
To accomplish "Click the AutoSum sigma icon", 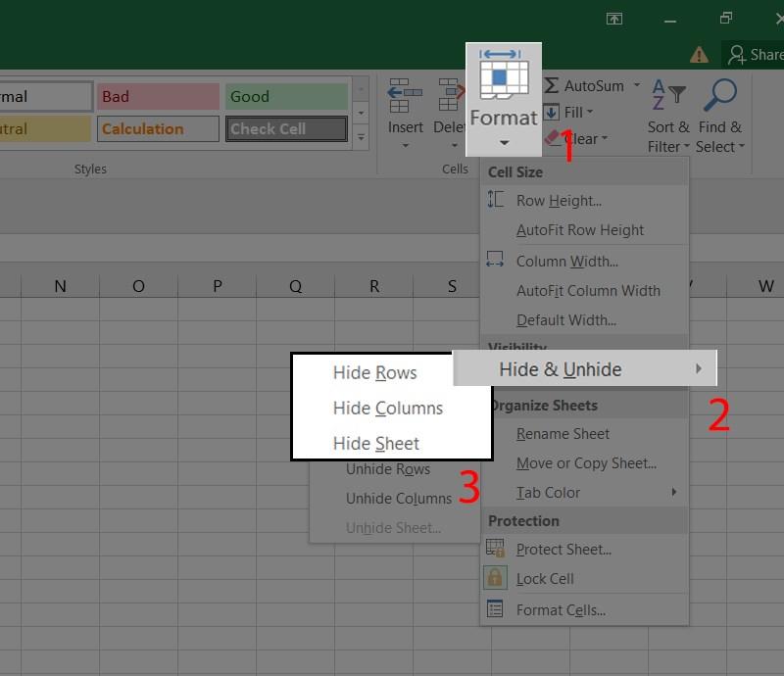I will click(552, 86).
